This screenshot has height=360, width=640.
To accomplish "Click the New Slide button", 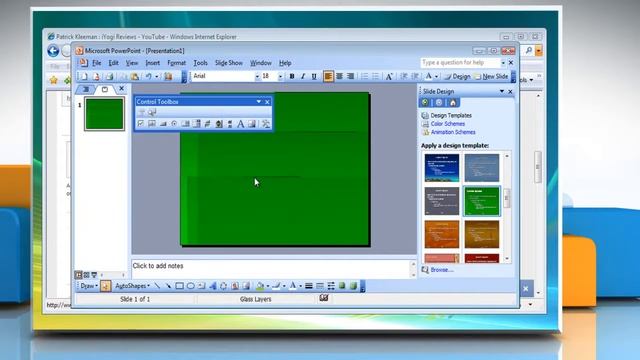I will [491, 76].
